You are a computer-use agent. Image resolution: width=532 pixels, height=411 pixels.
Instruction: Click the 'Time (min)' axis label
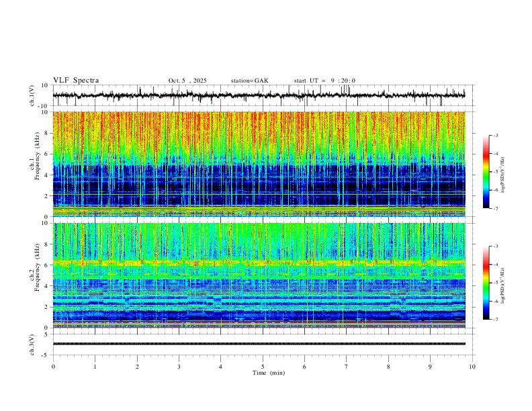tap(269, 373)
